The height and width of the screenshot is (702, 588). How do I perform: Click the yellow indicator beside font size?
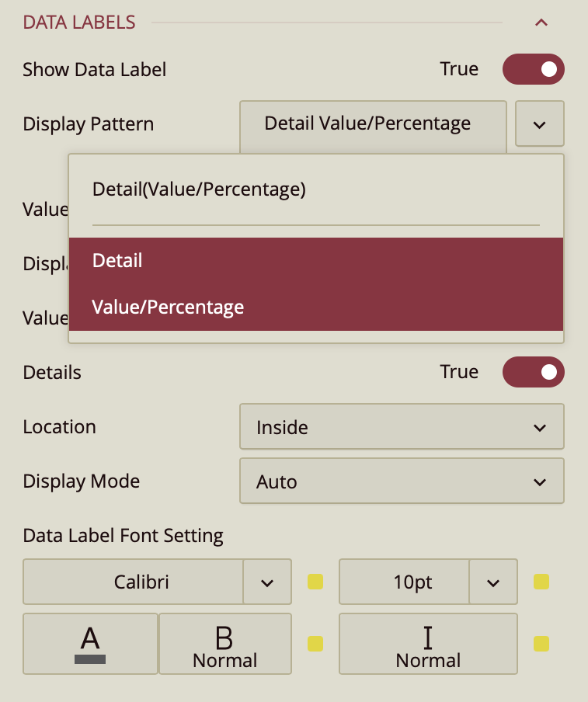(541, 582)
